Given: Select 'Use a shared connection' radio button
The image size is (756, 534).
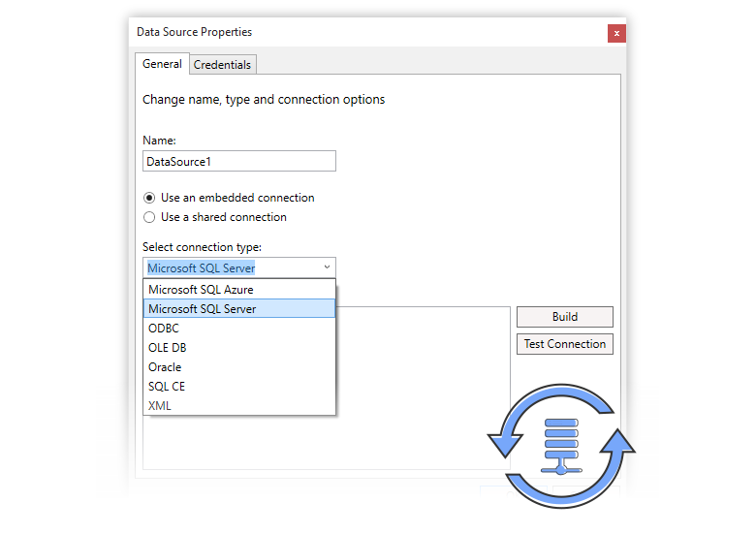Looking at the screenshot, I should 149,217.
